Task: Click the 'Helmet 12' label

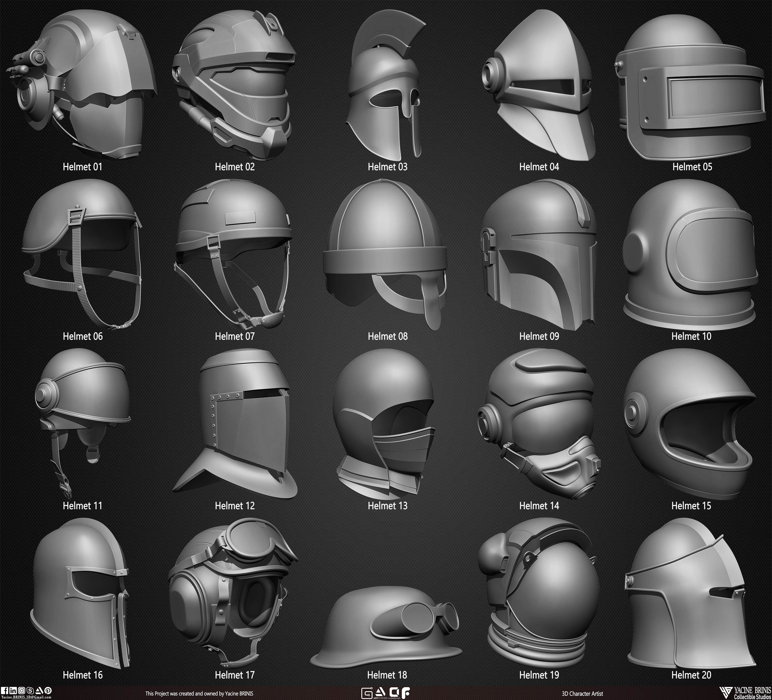Action: (235, 506)
